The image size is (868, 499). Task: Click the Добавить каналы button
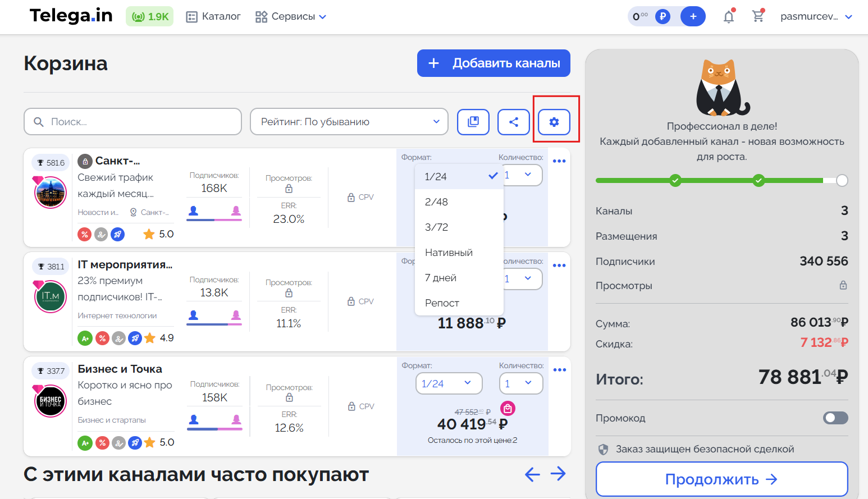[x=494, y=63]
